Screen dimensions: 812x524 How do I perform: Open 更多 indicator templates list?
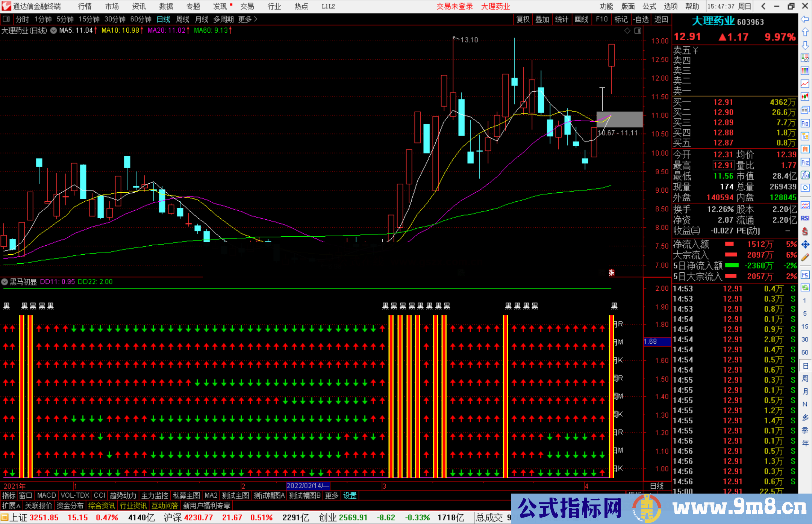[332, 495]
